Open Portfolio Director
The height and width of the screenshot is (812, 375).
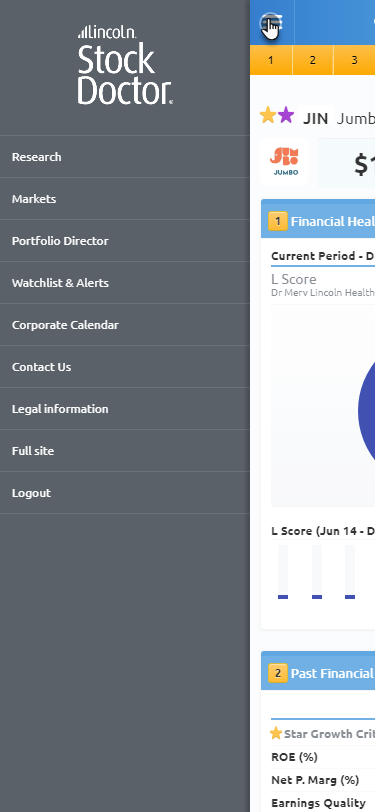pos(125,241)
